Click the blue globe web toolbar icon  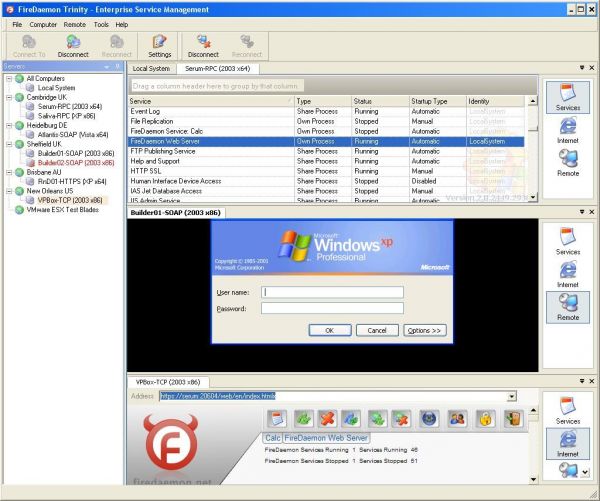click(x=429, y=418)
